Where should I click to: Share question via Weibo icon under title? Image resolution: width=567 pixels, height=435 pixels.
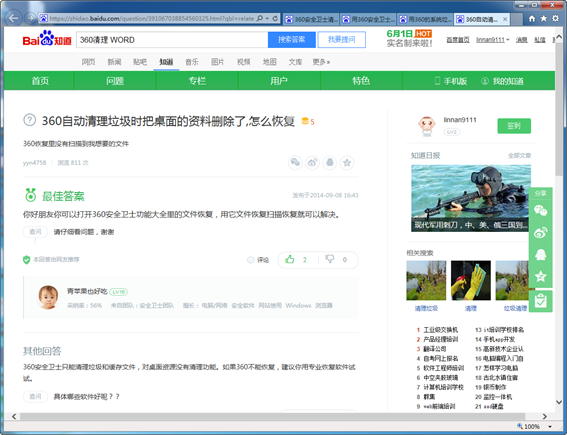pos(312,163)
